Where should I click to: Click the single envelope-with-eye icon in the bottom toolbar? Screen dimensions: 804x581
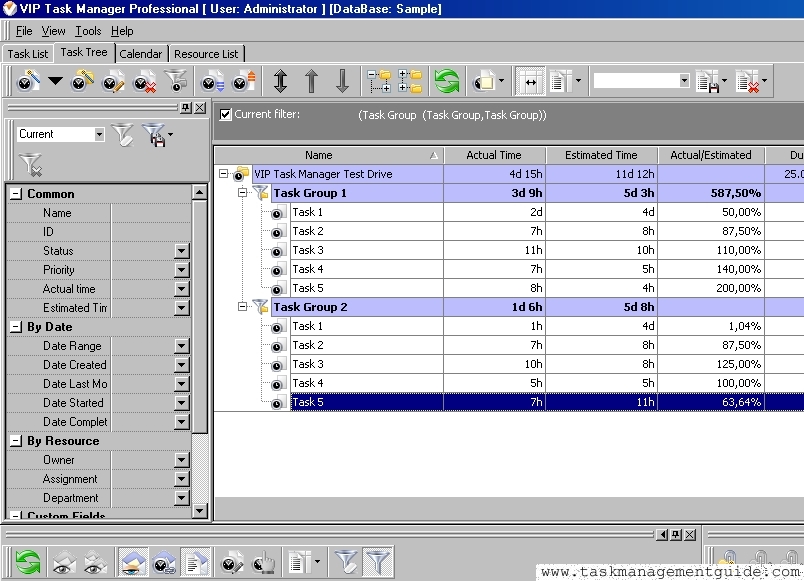click(x=64, y=562)
